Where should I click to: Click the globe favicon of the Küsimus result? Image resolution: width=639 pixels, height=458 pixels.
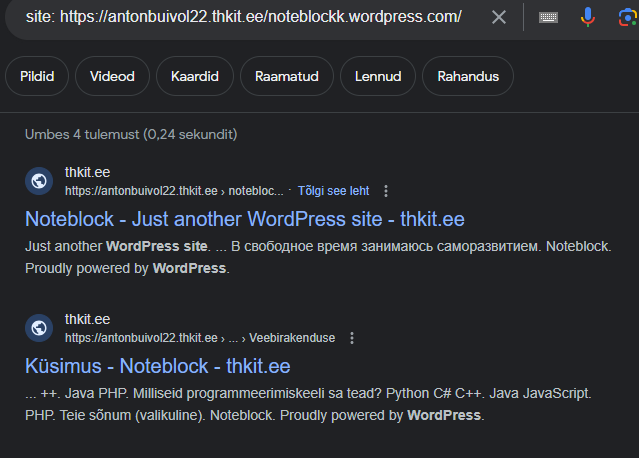click(39, 328)
